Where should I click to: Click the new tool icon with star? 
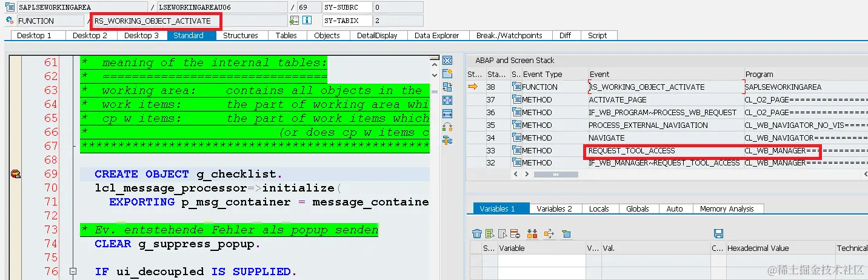tap(448, 73)
